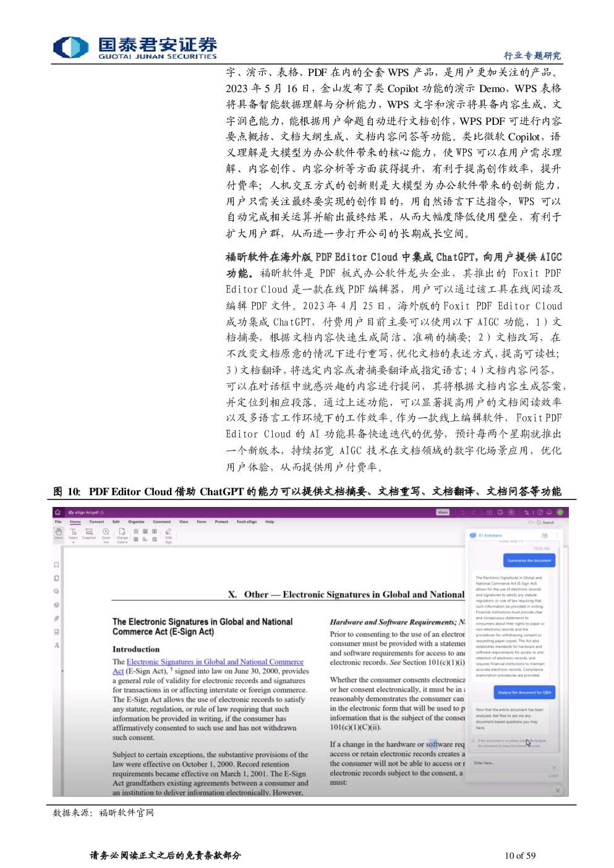Open the notifications bell icon
614x868 pixels.
click(549, 513)
